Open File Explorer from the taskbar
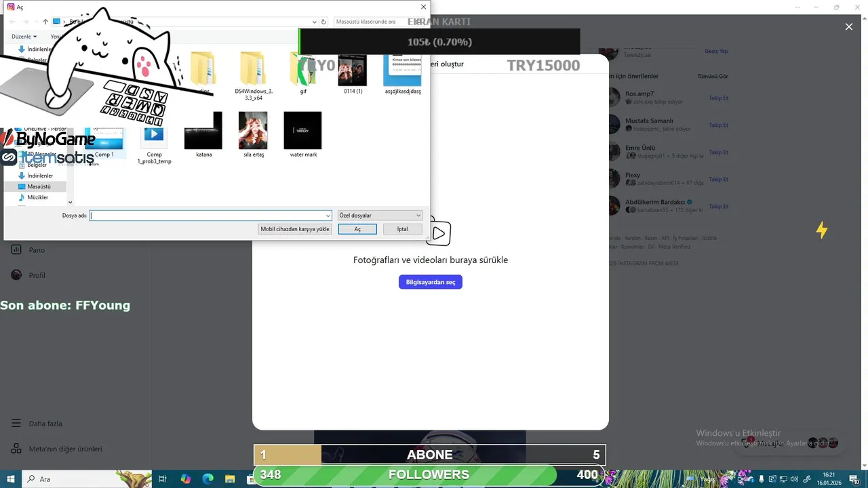This screenshot has height=488, width=868. (231, 479)
